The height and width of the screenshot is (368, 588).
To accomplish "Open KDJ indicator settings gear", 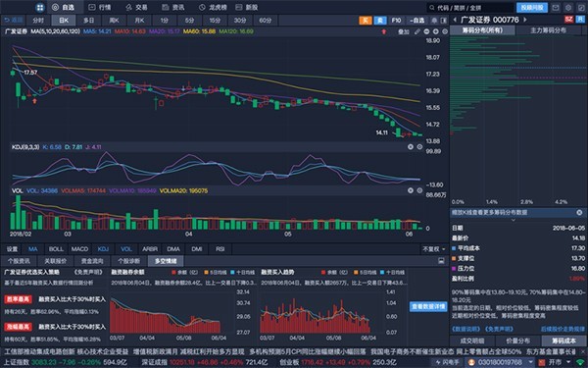I will 419,147.
